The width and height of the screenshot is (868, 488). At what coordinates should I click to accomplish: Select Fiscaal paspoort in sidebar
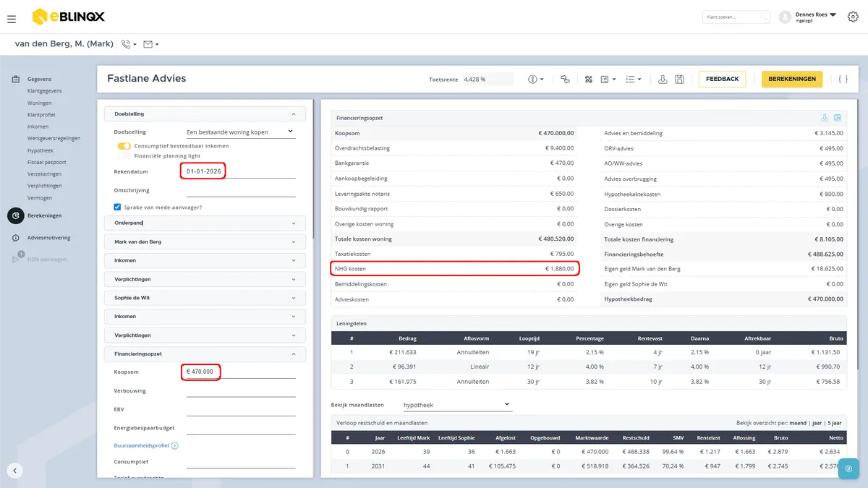coord(46,162)
